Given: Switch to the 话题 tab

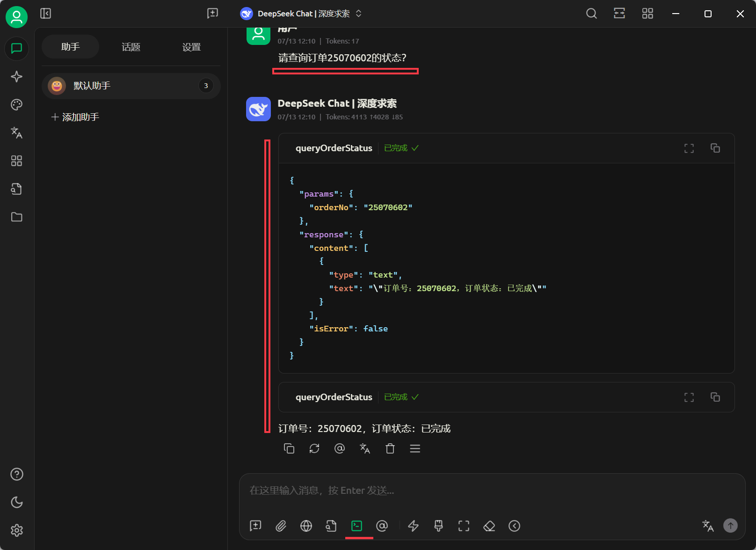Looking at the screenshot, I should [x=131, y=47].
